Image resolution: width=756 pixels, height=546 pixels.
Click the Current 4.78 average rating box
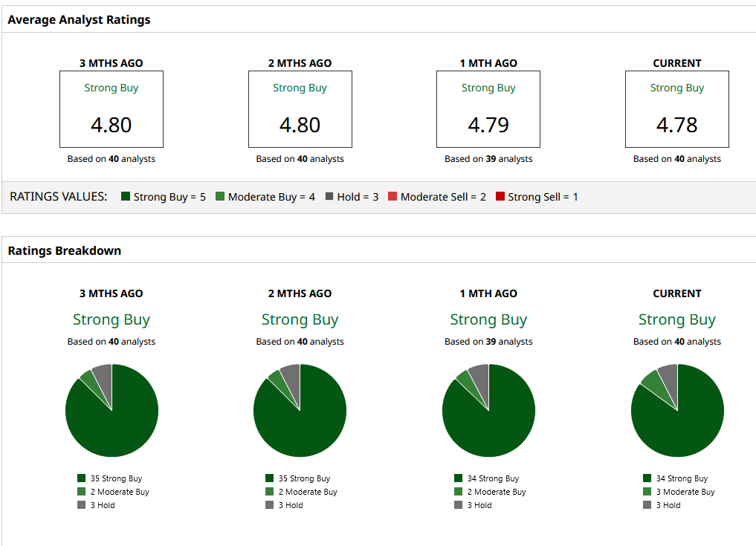tap(676, 109)
